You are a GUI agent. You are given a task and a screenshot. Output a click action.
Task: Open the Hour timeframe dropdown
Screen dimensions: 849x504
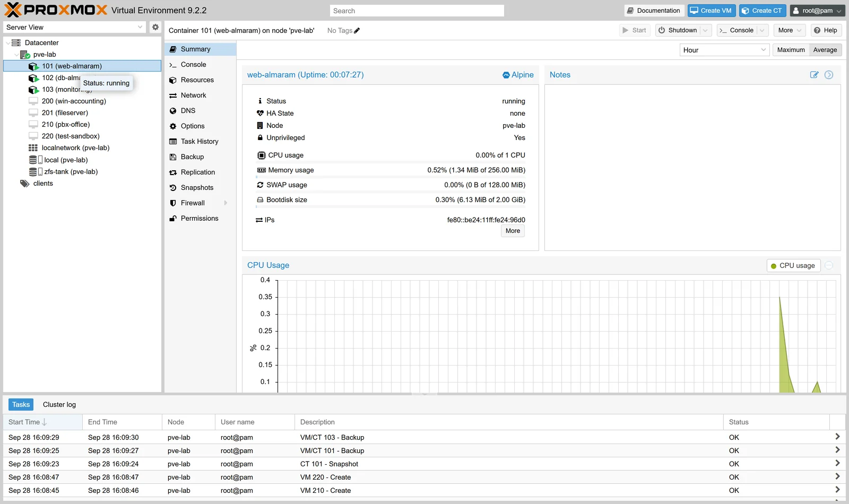pos(764,50)
